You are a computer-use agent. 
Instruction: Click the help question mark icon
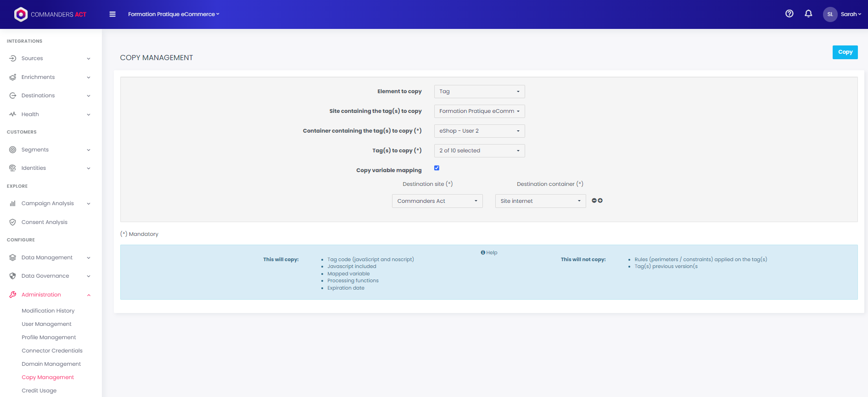(789, 14)
